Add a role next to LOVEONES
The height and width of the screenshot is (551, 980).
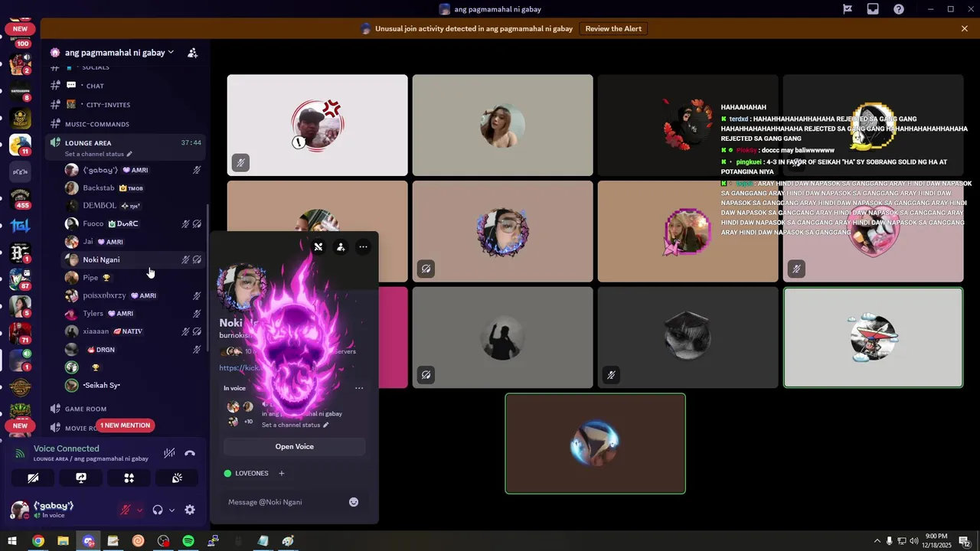click(x=281, y=474)
